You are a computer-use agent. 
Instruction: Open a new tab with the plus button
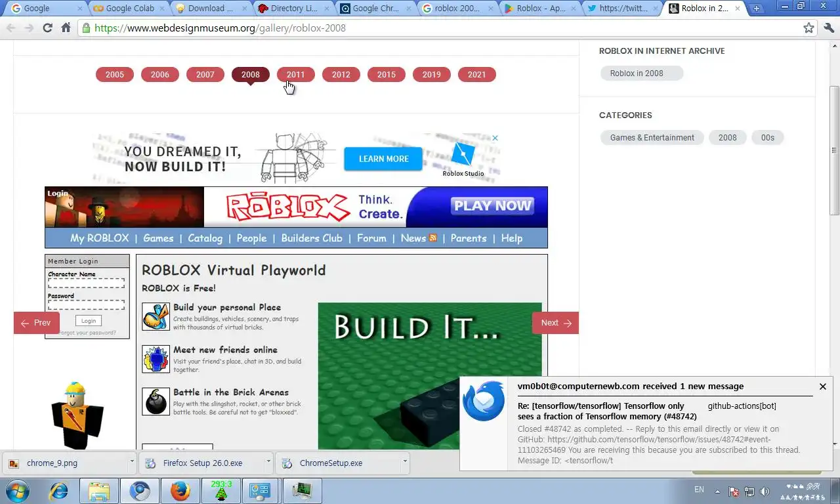click(x=756, y=9)
